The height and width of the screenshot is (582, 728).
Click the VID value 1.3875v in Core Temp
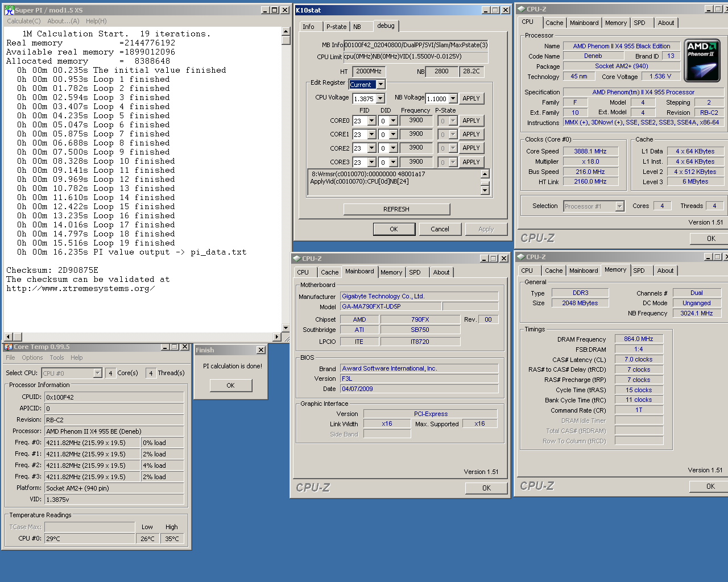coord(114,499)
